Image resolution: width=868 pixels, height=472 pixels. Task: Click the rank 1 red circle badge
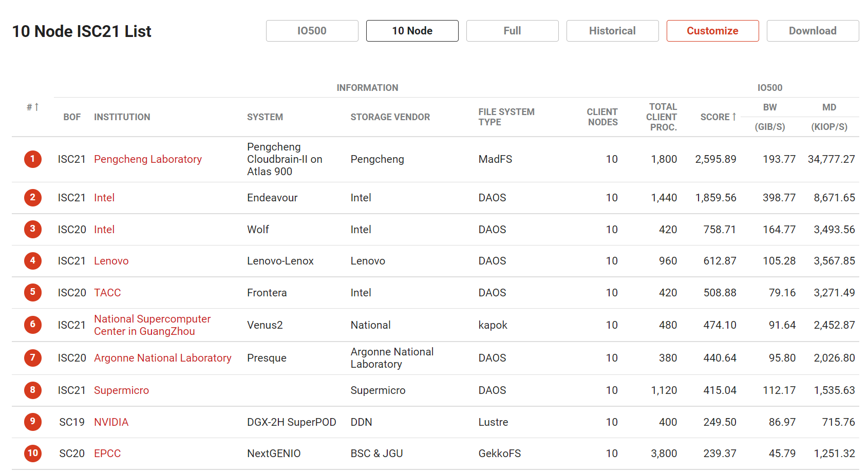[33, 159]
